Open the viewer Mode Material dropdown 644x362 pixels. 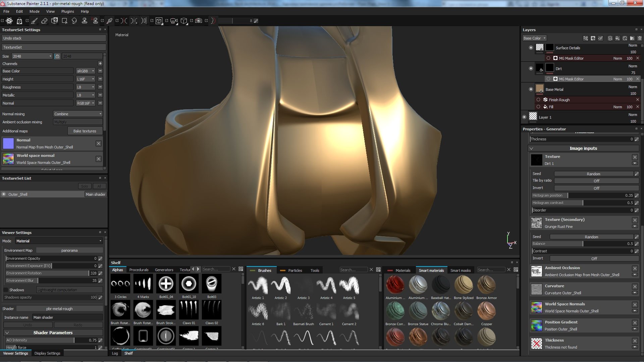(59, 241)
